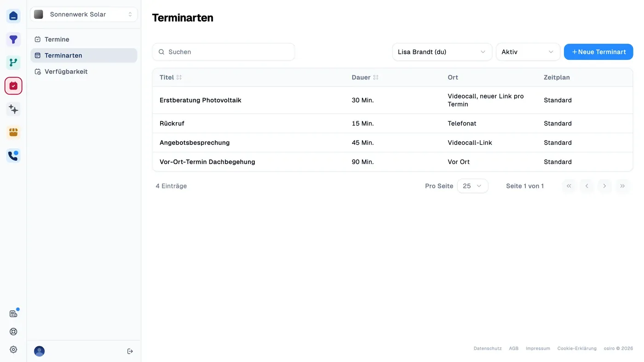Open the news icon with blue dot
Image resolution: width=644 pixels, height=362 pixels.
tap(13, 314)
